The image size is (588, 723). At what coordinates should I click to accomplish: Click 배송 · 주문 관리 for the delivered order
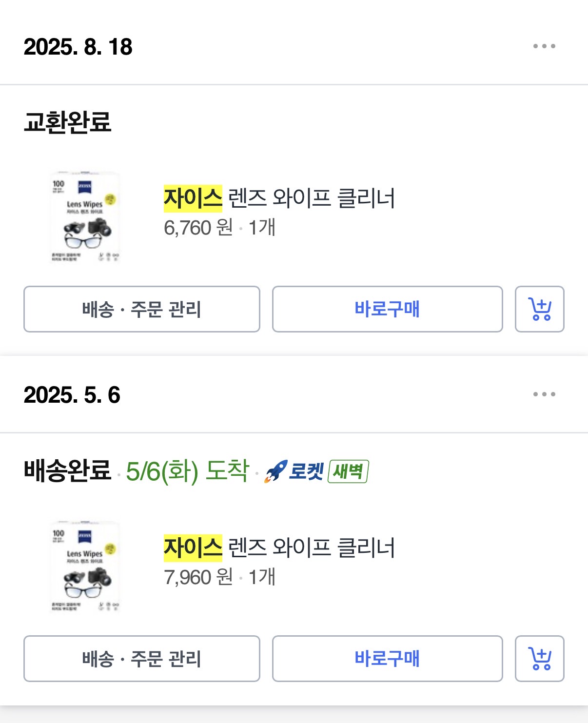pyautogui.click(x=141, y=659)
